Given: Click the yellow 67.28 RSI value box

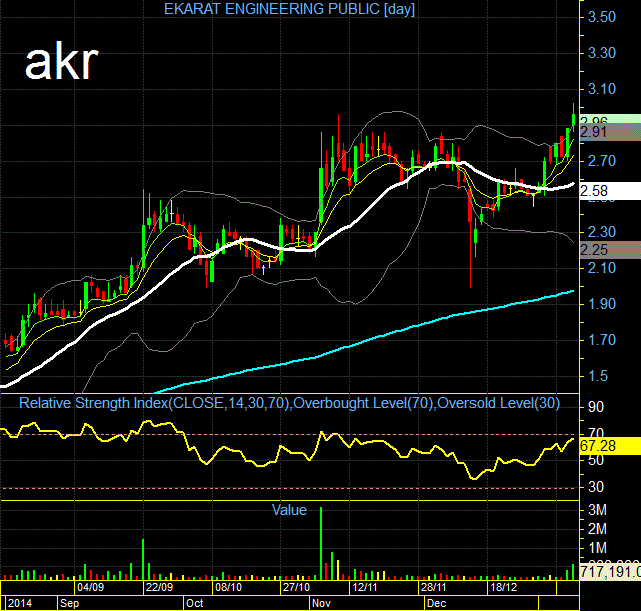Looking at the screenshot, I should click(610, 446).
